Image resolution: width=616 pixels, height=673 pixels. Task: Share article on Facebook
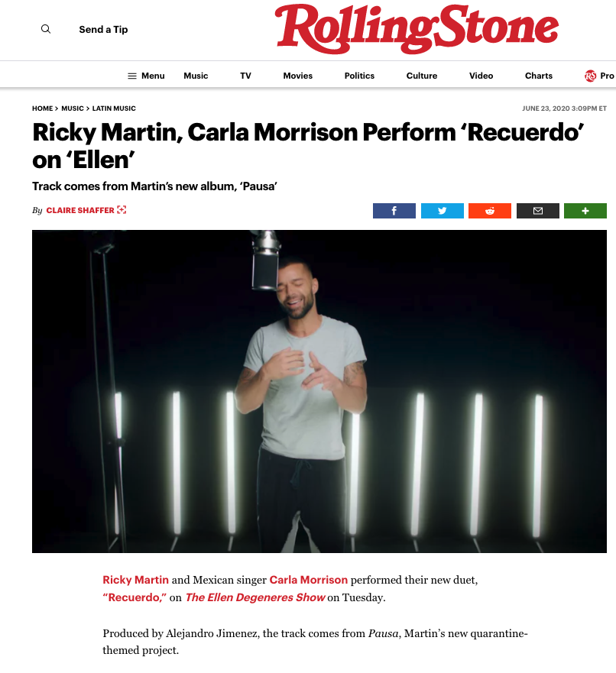click(394, 211)
